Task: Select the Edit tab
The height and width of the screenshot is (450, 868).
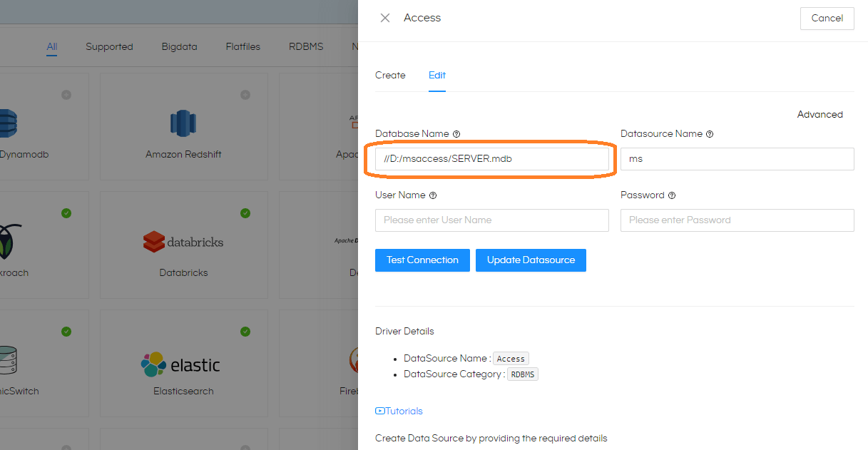Action: pos(437,75)
